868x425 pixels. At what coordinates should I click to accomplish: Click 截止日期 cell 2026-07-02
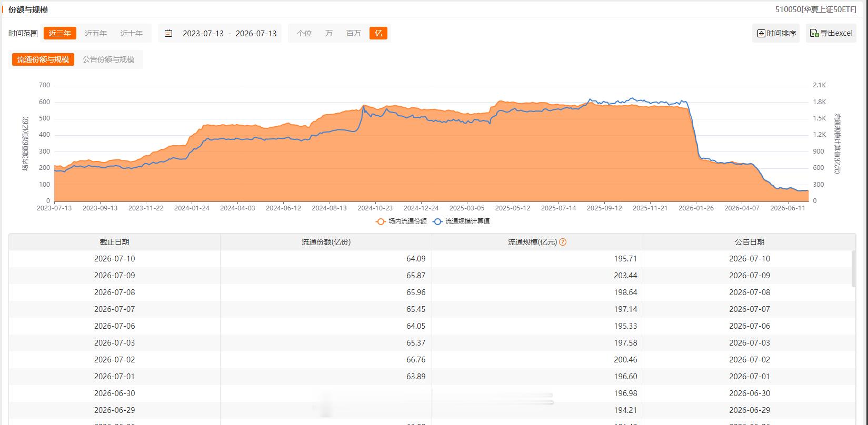tap(115, 360)
